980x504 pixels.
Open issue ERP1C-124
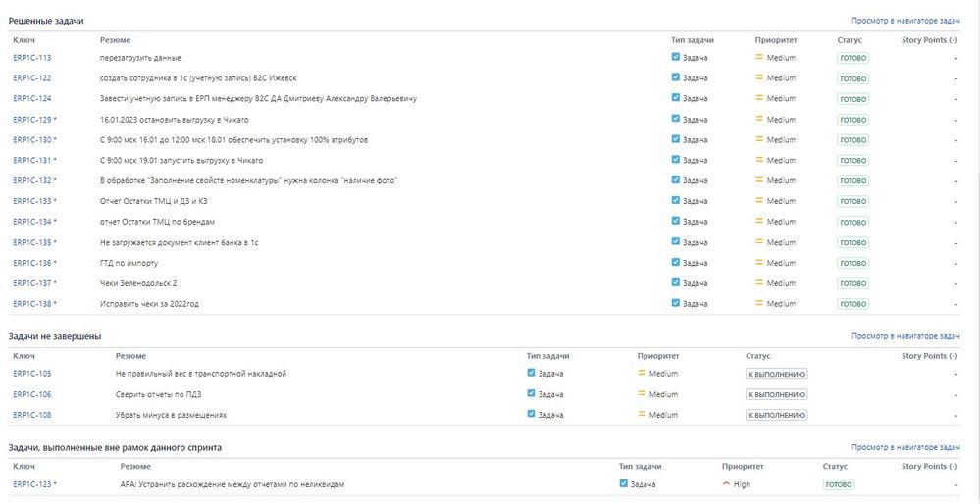[x=31, y=99]
